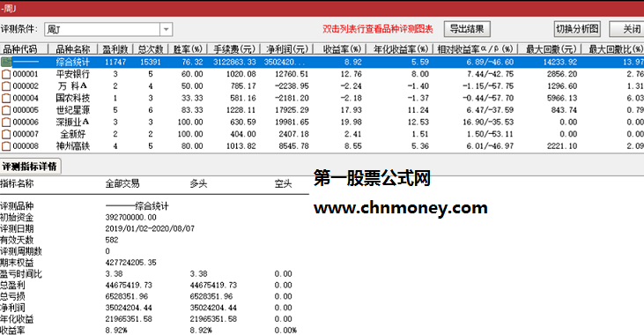This screenshot has height=335, width=644.
Task: Click the evaluation date range 2019/01/02-2020/08/07
Action: [x=150, y=228]
